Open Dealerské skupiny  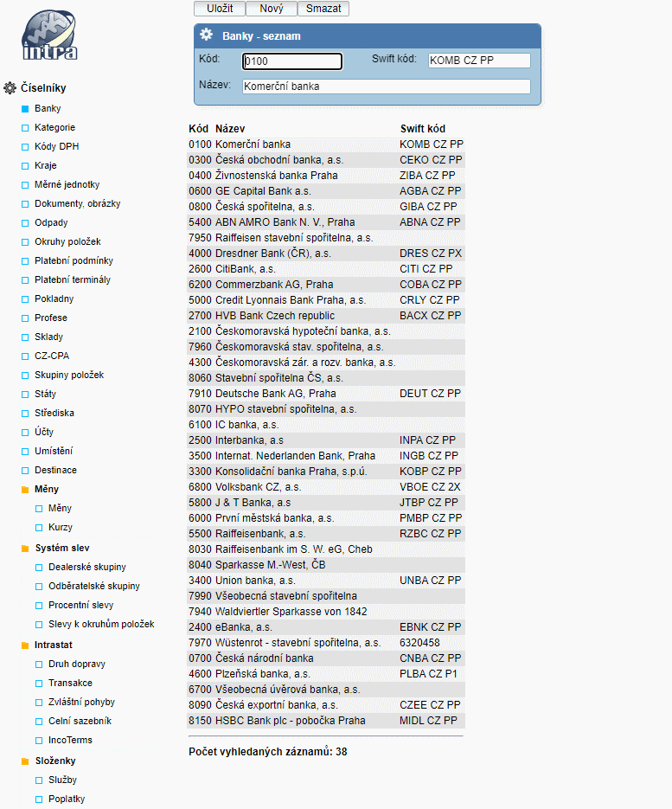[87, 567]
